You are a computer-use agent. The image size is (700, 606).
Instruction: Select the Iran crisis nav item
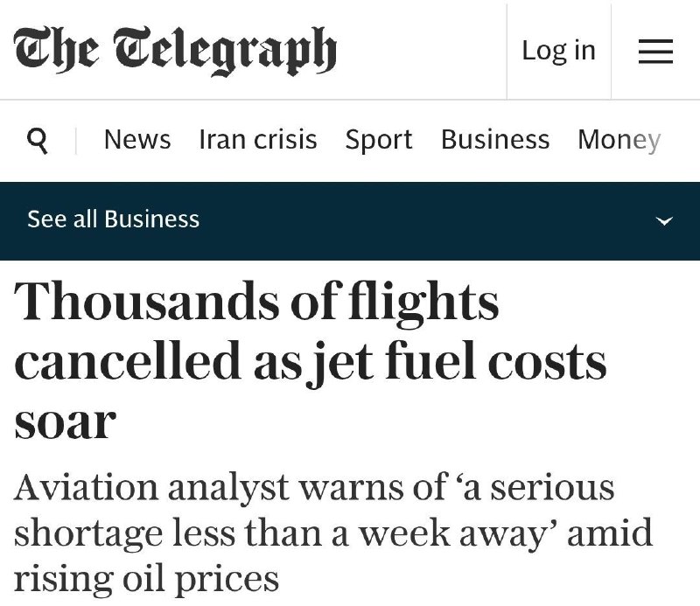[258, 140]
